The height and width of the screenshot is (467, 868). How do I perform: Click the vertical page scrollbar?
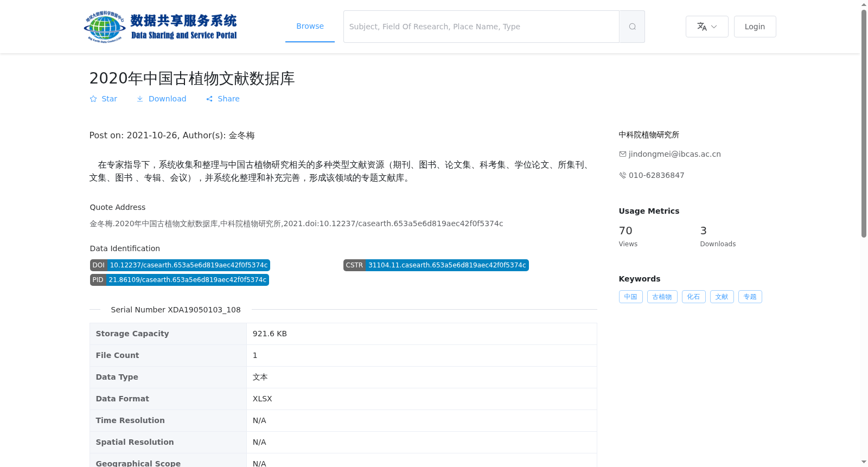tap(864, 124)
